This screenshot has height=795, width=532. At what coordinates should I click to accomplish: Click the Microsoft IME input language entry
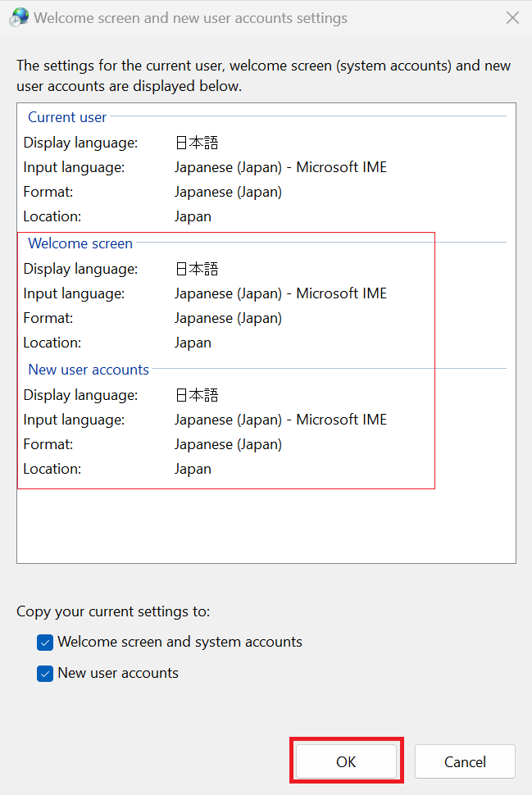(280, 166)
